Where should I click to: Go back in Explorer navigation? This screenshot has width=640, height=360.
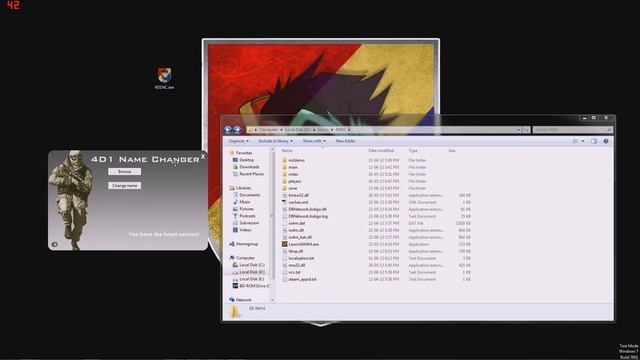click(x=228, y=130)
